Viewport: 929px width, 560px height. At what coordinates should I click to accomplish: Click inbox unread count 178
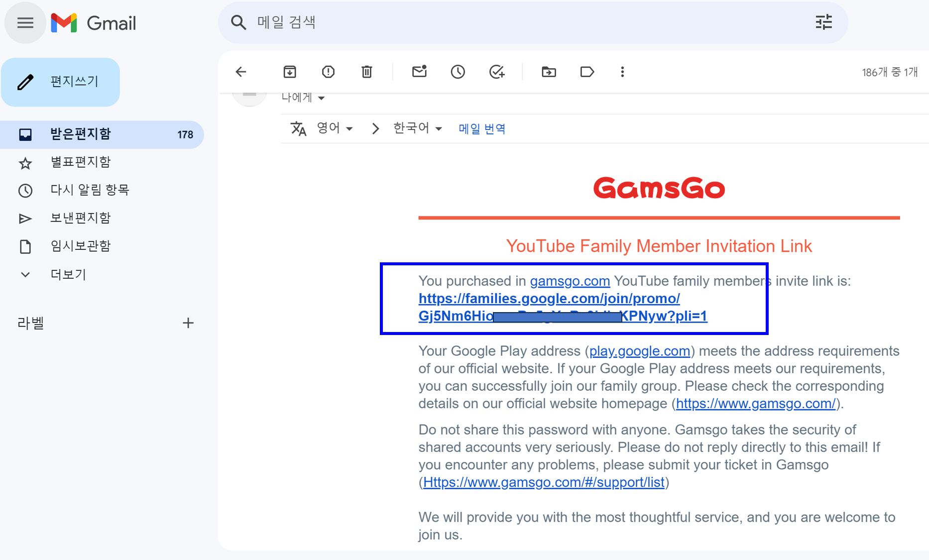coord(185,135)
